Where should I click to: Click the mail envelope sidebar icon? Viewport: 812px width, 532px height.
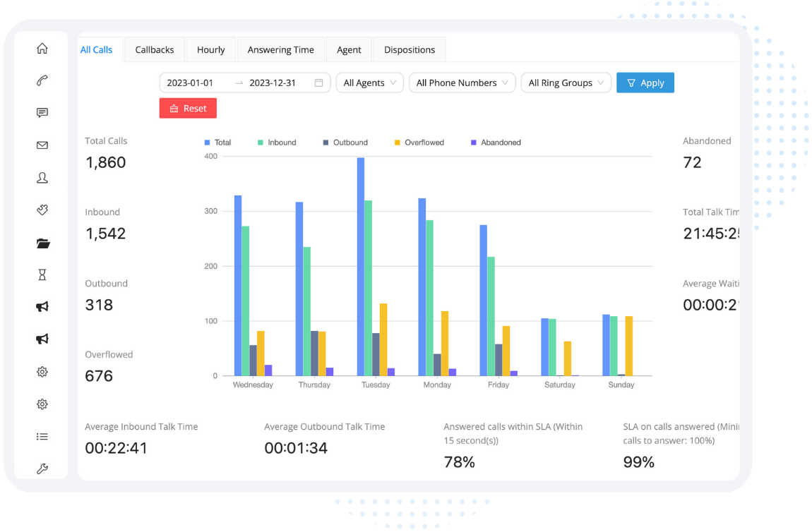pyautogui.click(x=42, y=145)
